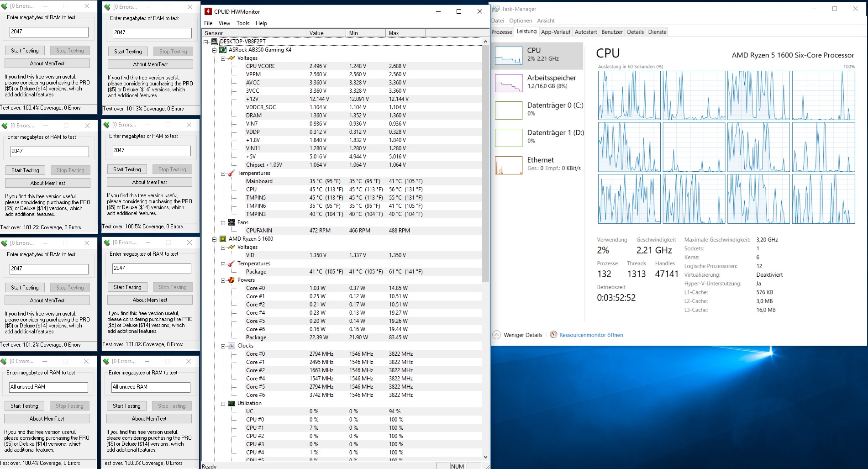868x469 pixels.
Task: Click the DESKTOP-VB8F2PT computer icon in HWMonitor
Action: [214, 42]
